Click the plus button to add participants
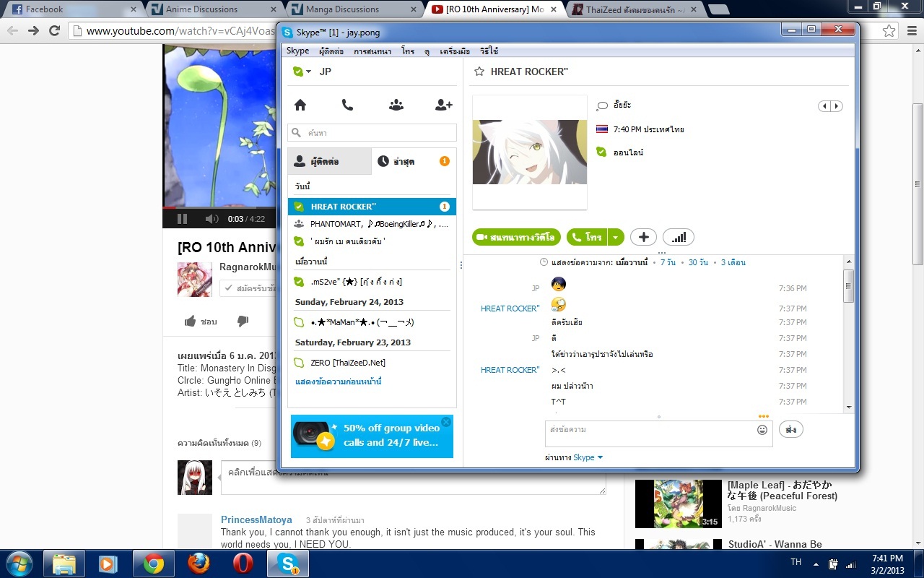 (x=643, y=237)
